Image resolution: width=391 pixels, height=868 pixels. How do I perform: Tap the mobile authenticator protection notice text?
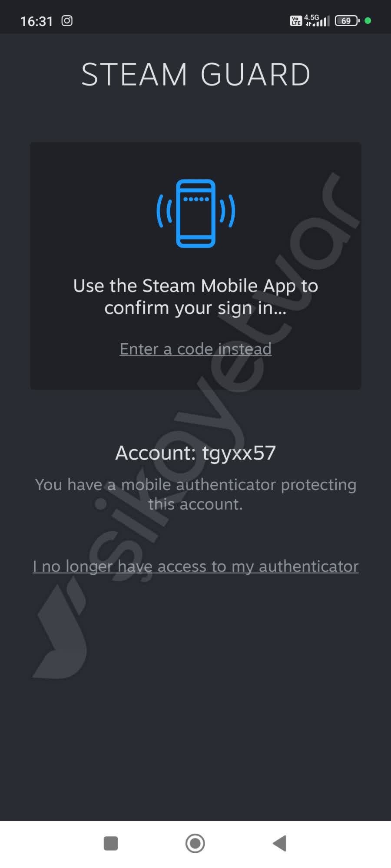click(x=195, y=494)
